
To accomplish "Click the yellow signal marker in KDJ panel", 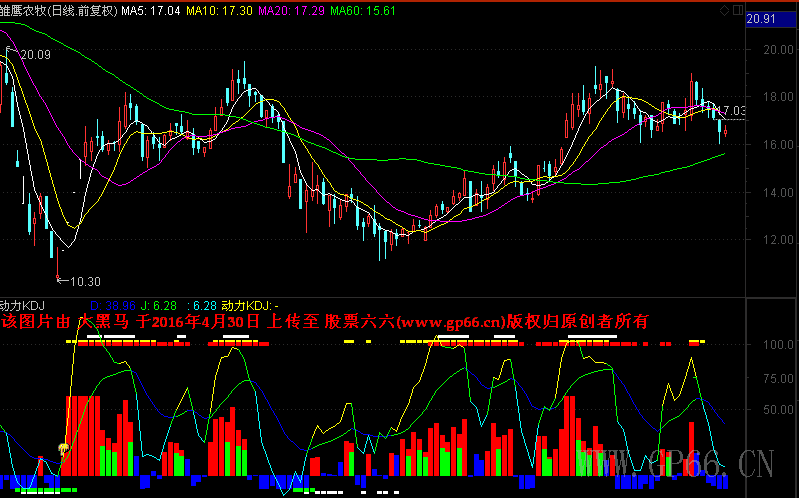I will point(64,449).
